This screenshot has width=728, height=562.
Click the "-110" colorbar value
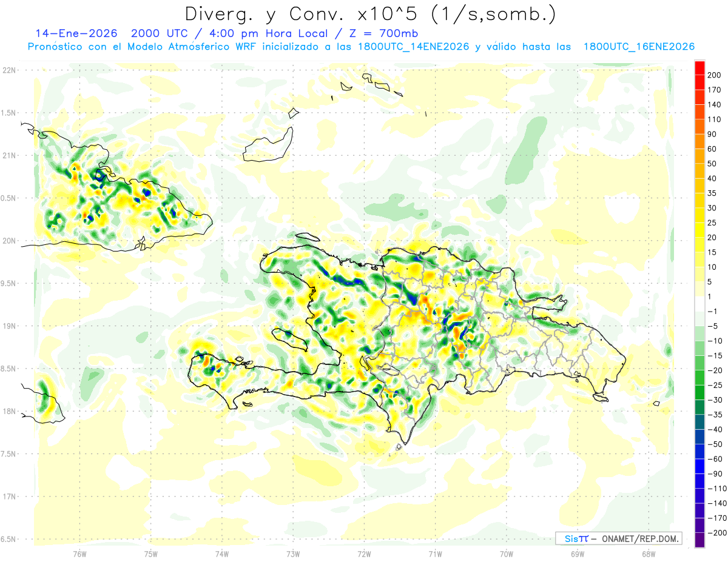tap(716, 489)
